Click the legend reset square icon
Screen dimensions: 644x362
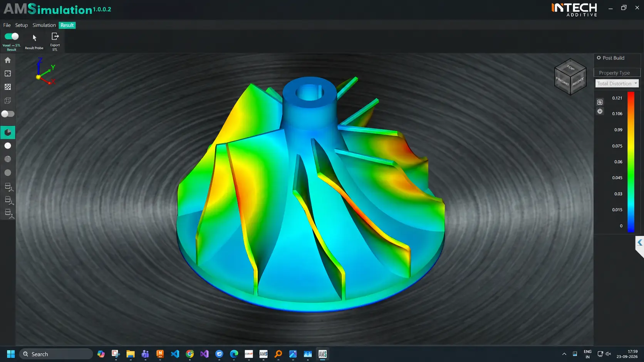pyautogui.click(x=600, y=102)
